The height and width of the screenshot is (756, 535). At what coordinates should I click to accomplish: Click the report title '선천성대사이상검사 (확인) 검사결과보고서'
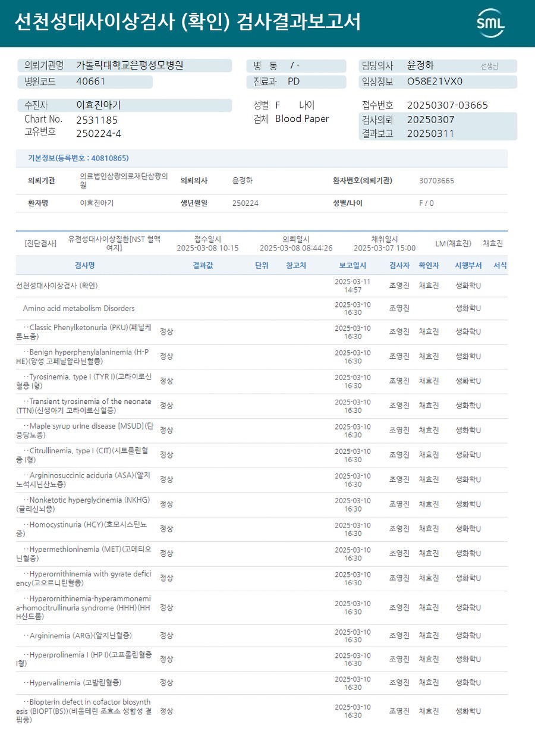tap(188, 23)
